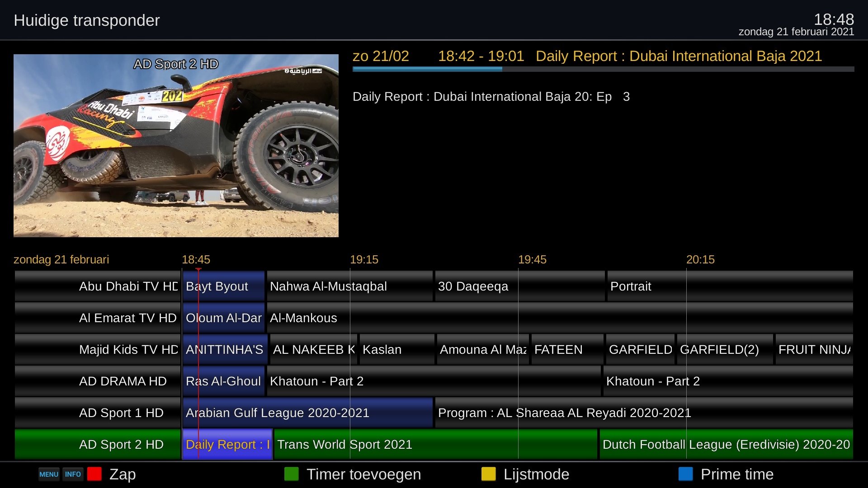Click the zondag 21 februari grid date label
868x488 pixels.
point(61,259)
